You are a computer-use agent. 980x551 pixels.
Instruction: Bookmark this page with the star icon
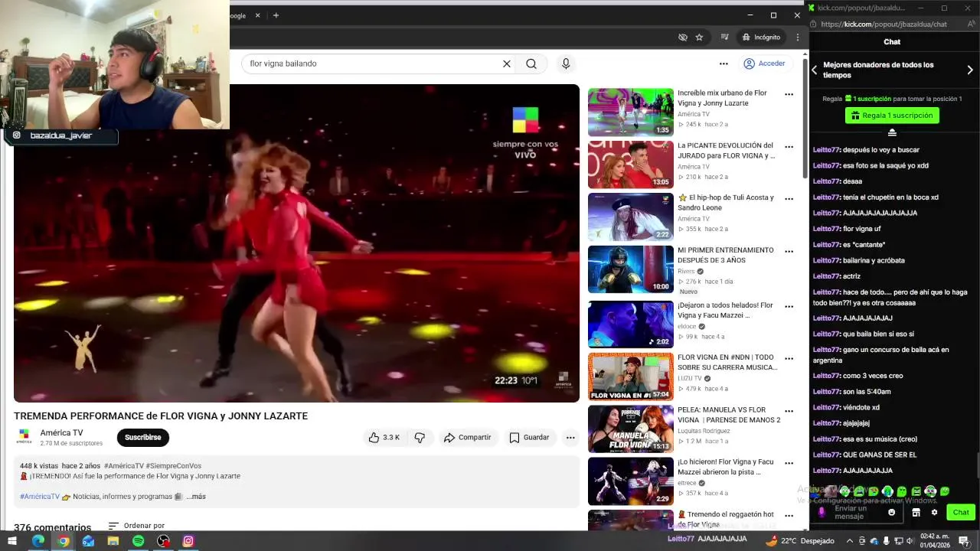click(x=699, y=37)
